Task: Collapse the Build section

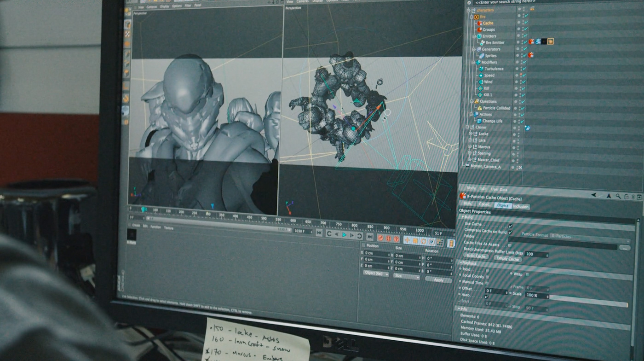Action: (x=463, y=217)
